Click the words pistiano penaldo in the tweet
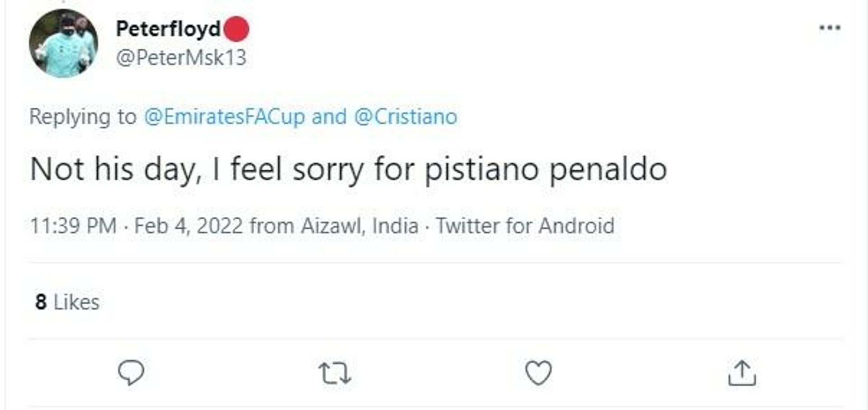This screenshot has width=868, height=410. click(546, 170)
